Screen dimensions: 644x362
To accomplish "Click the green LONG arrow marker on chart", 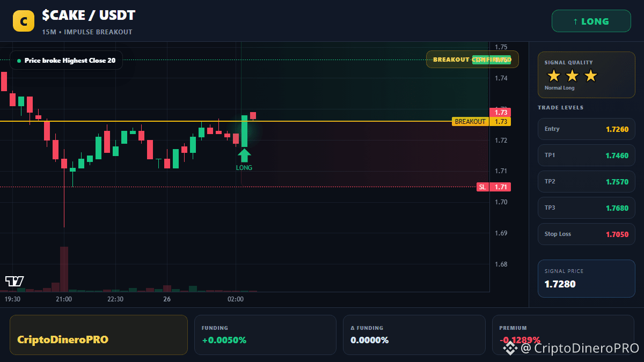I will [244, 156].
